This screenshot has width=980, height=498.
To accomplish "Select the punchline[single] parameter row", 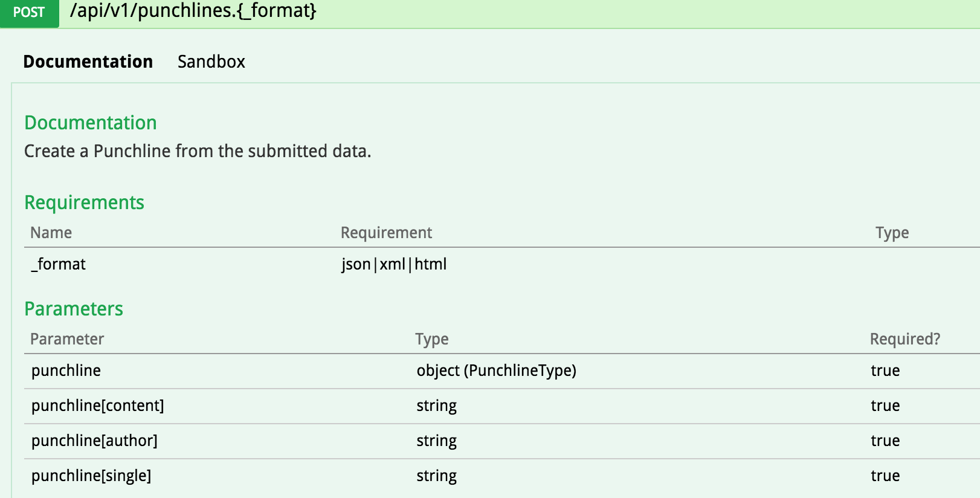I will click(x=91, y=476).
